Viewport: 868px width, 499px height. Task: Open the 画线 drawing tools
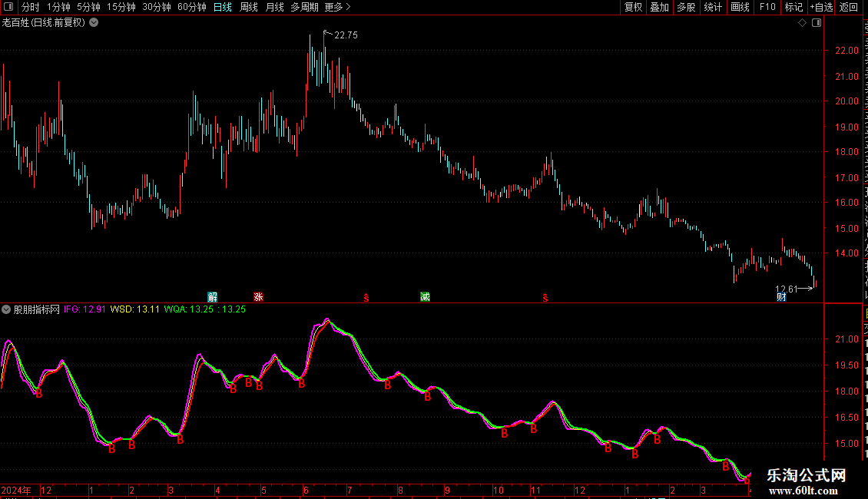(x=740, y=7)
